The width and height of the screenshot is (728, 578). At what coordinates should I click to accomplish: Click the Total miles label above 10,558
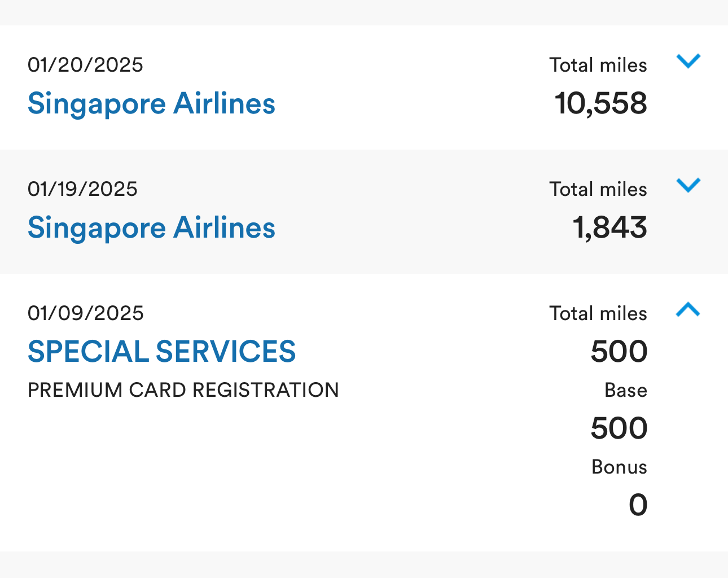pyautogui.click(x=598, y=65)
